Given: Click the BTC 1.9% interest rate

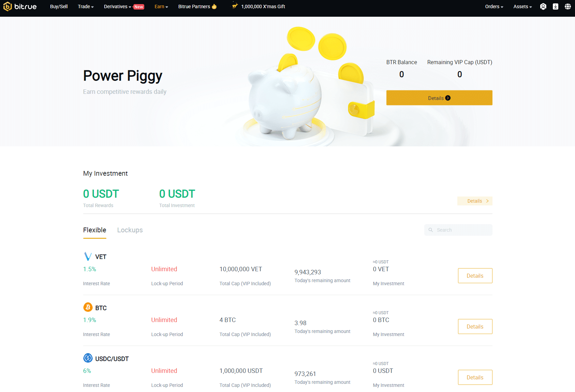Looking at the screenshot, I should point(90,320).
